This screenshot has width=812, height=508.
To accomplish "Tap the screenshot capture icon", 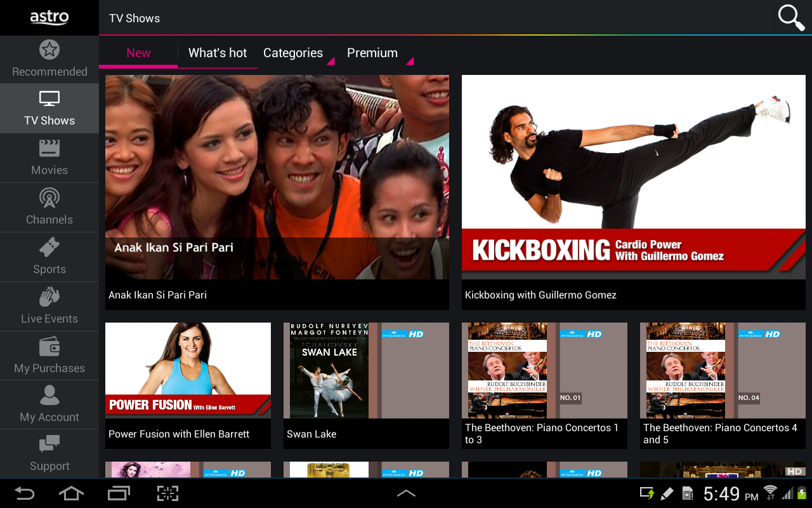I will [167, 493].
